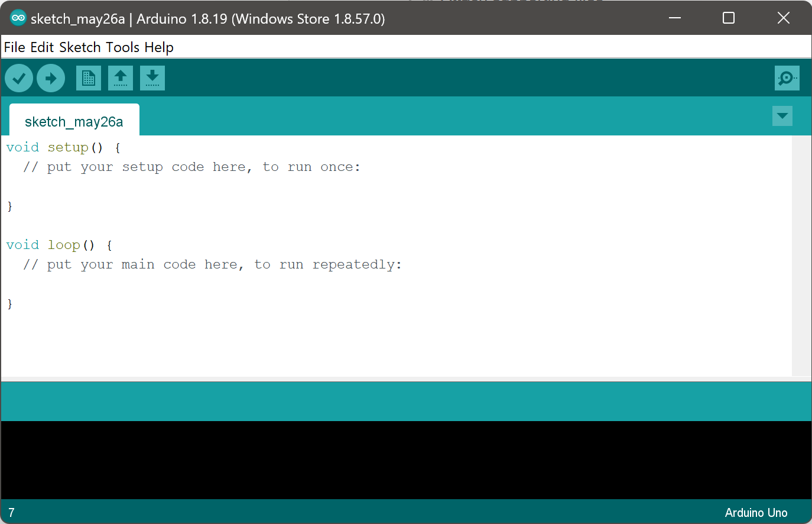The width and height of the screenshot is (812, 524).
Task: Minimize the Arduino window
Action: [675, 18]
